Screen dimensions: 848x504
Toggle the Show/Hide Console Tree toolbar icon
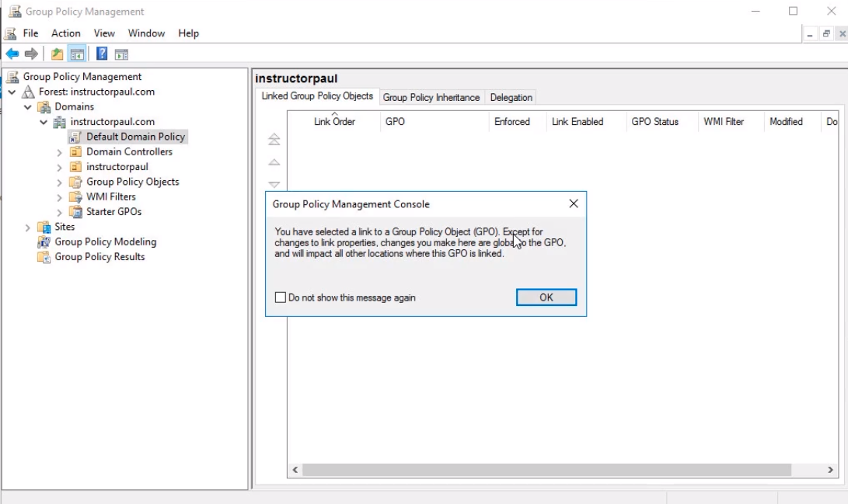click(77, 54)
